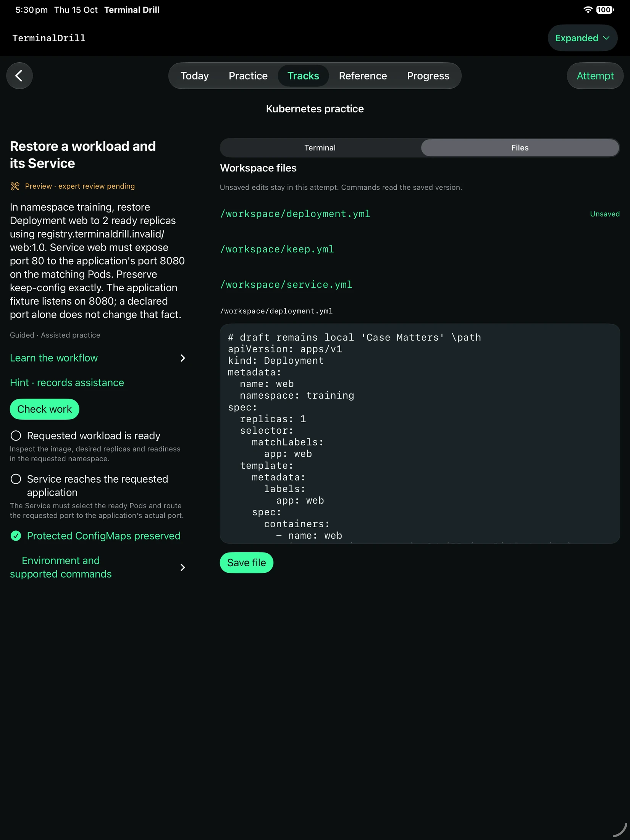Expand Learn the workflow chevron
This screenshot has height=840, width=630.
point(183,358)
